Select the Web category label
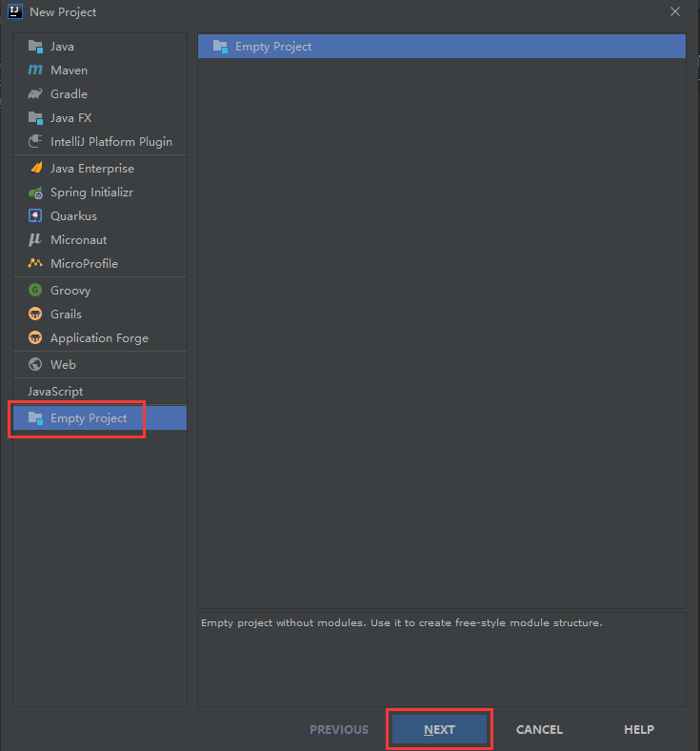This screenshot has height=751, width=700. pos(63,364)
